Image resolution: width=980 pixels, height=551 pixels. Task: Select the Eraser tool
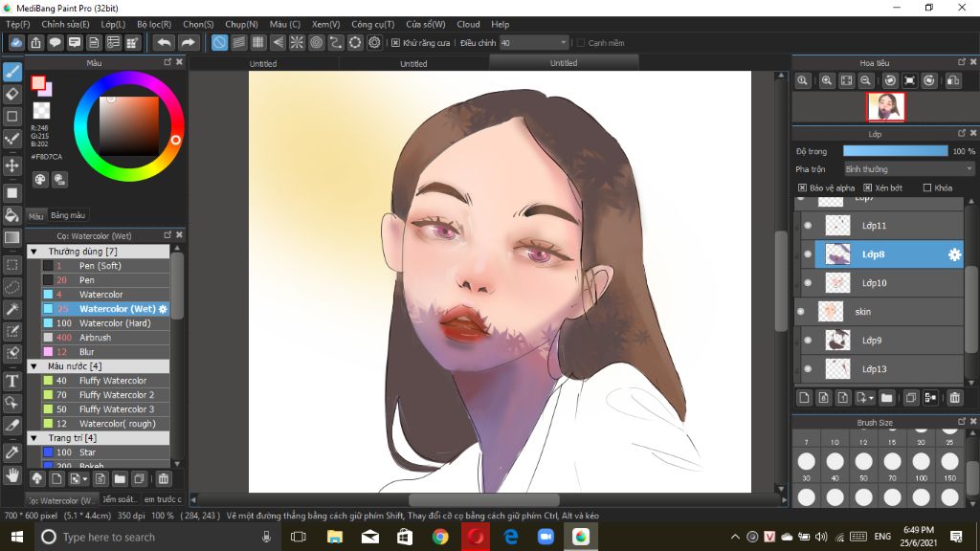pyautogui.click(x=11, y=95)
